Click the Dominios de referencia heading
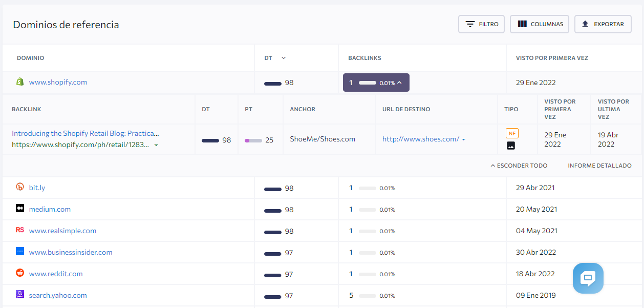 coord(66,25)
